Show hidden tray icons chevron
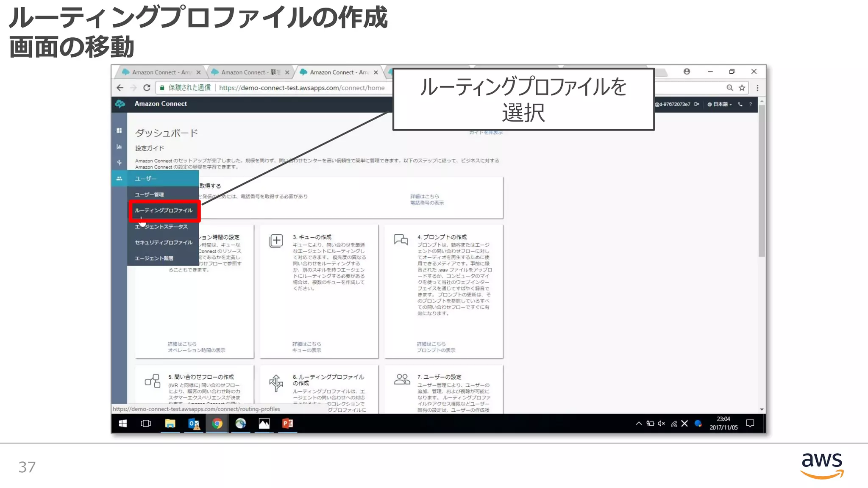Viewport: 868px width, 488px height. point(639,423)
